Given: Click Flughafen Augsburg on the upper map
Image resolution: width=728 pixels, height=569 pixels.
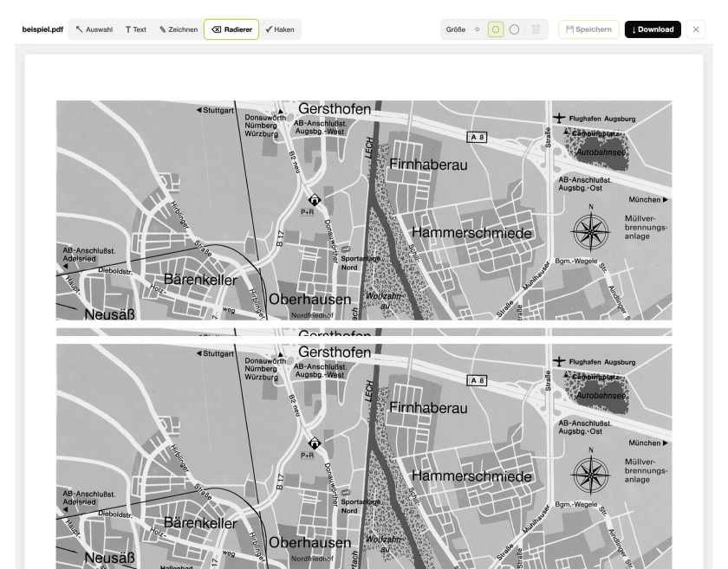Looking at the screenshot, I should [602, 119].
